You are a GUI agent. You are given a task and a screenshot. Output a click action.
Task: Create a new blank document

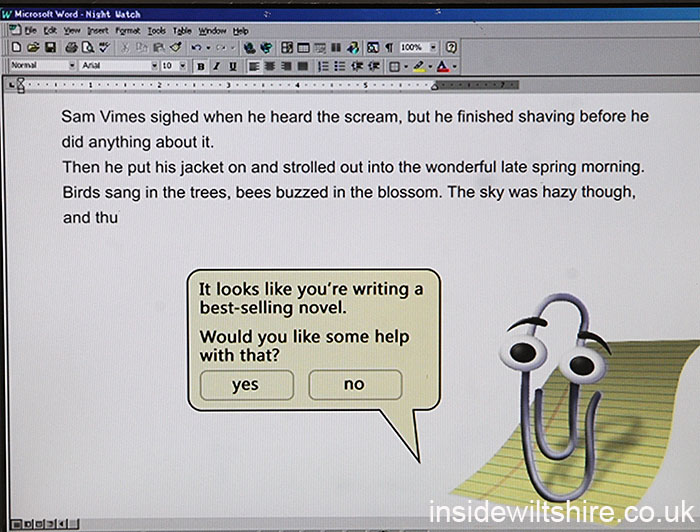point(17,47)
